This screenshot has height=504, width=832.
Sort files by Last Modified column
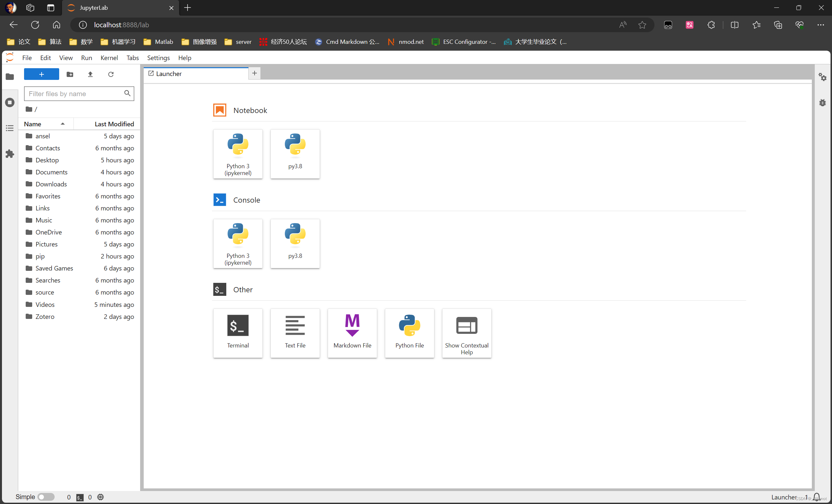[114, 124]
